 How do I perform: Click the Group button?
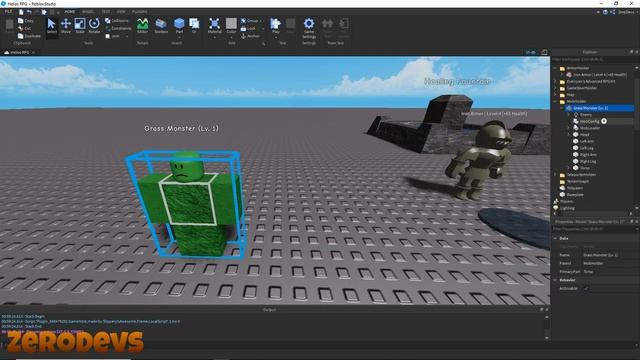click(x=250, y=20)
